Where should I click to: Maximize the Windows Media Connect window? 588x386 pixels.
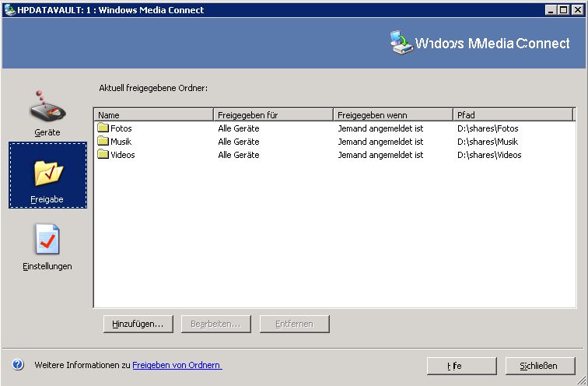pyautogui.click(x=563, y=10)
